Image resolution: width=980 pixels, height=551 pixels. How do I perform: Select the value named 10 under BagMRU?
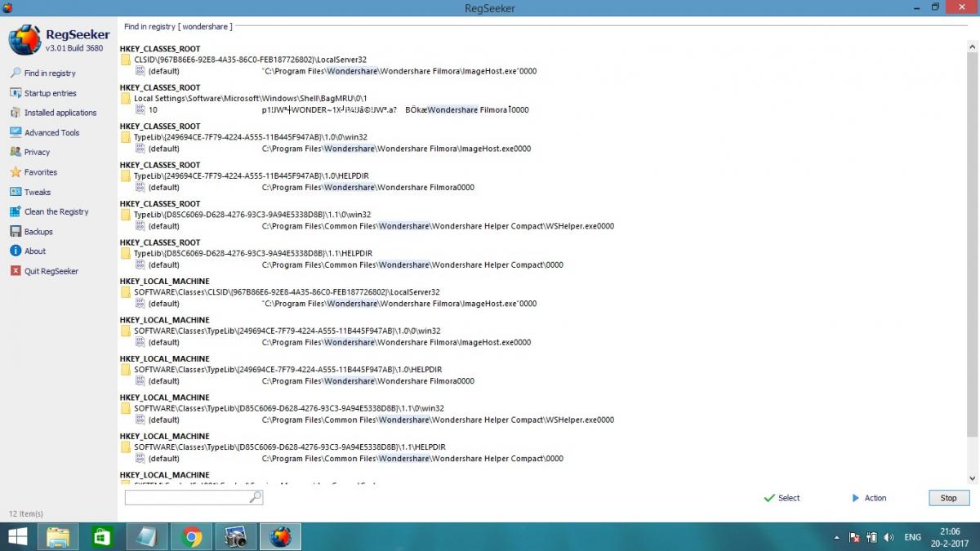pyautogui.click(x=153, y=109)
